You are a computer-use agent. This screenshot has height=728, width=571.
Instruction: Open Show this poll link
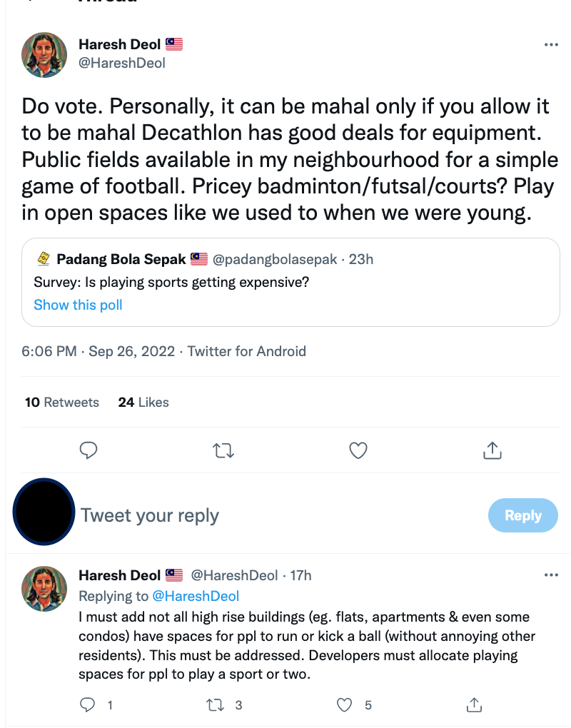point(78,305)
